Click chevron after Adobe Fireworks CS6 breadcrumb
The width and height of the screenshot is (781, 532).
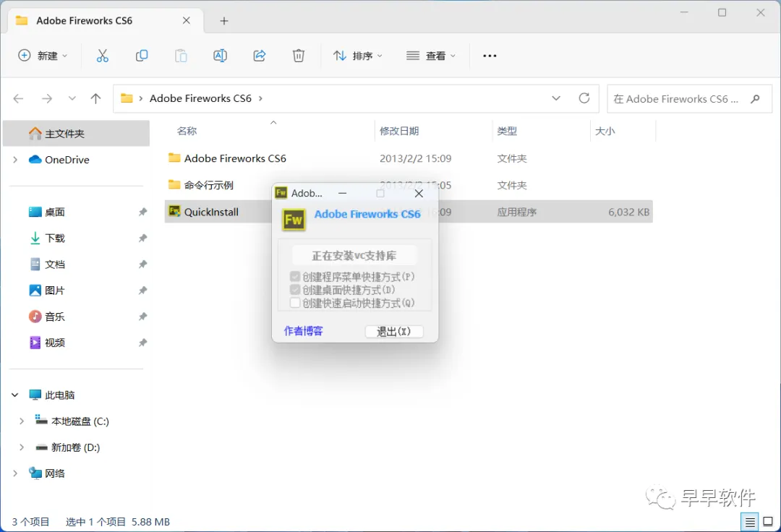(260, 98)
